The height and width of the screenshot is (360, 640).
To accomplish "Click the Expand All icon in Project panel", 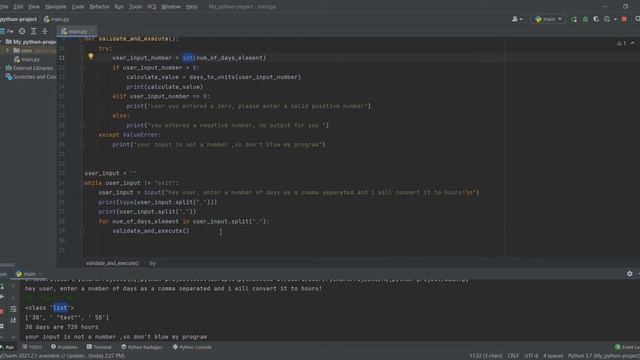I will (x=33, y=31).
